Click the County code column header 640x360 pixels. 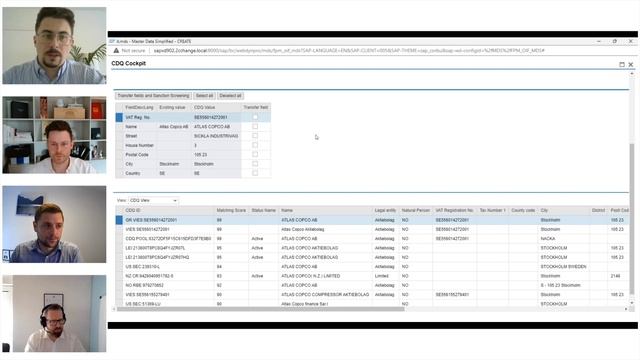pos(523,211)
